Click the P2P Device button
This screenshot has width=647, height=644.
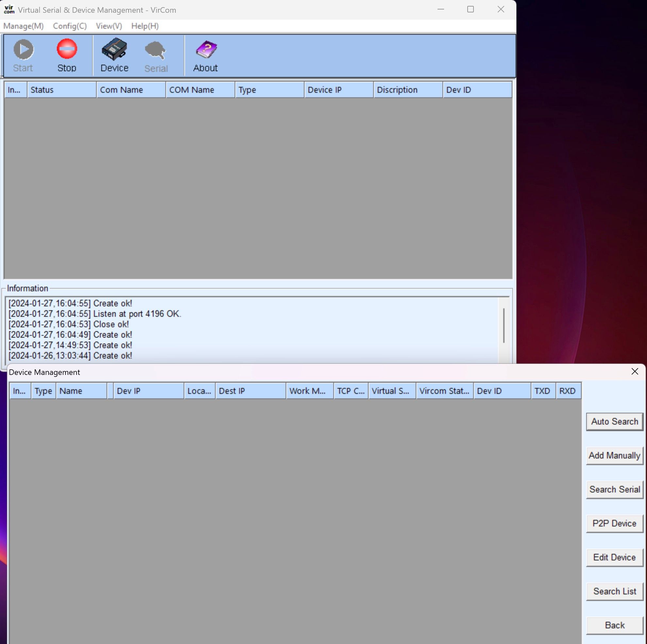pyautogui.click(x=614, y=523)
